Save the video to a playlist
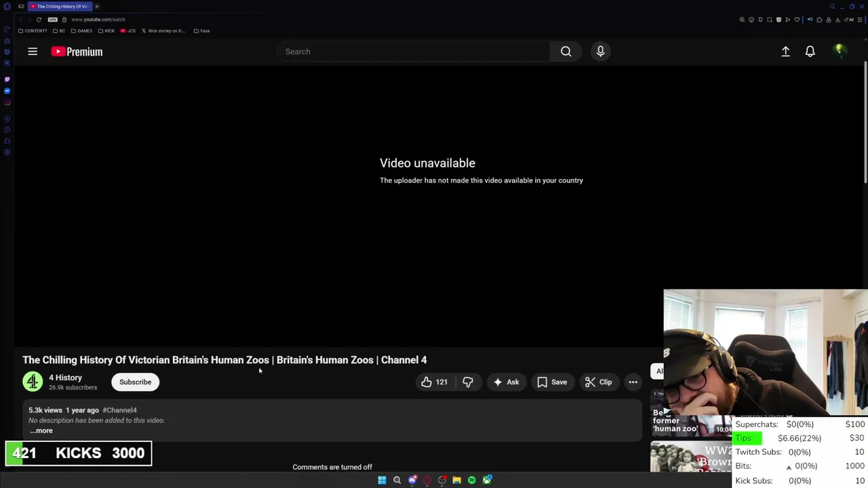Screen dimensions: 868x488 tap(552, 382)
